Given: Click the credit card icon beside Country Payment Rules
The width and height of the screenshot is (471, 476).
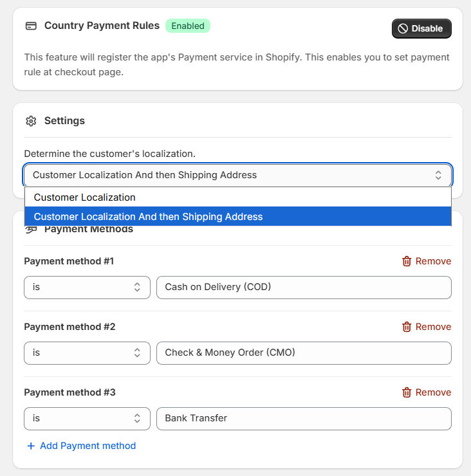Looking at the screenshot, I should (30, 26).
